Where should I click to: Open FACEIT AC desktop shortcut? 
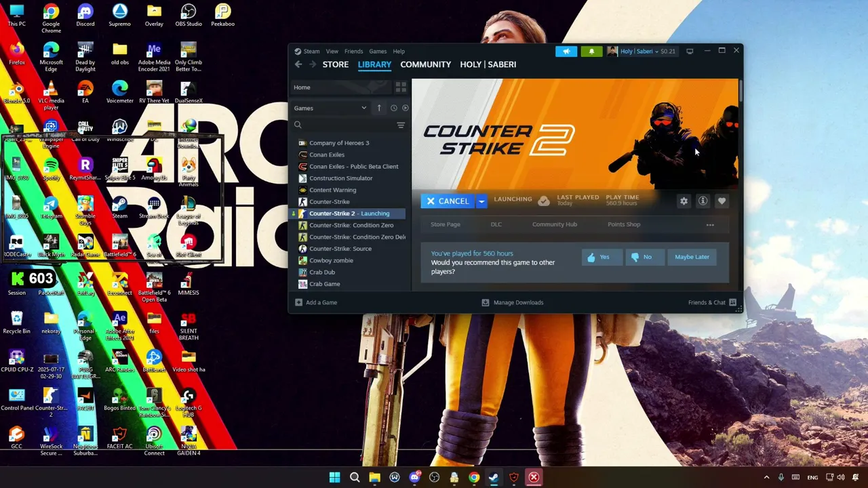pos(119,437)
